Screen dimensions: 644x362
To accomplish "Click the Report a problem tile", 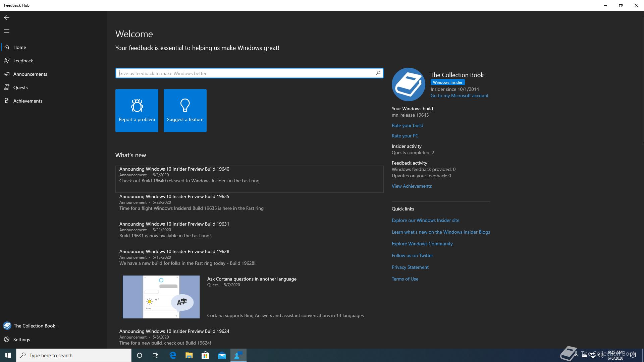I will pyautogui.click(x=137, y=111).
